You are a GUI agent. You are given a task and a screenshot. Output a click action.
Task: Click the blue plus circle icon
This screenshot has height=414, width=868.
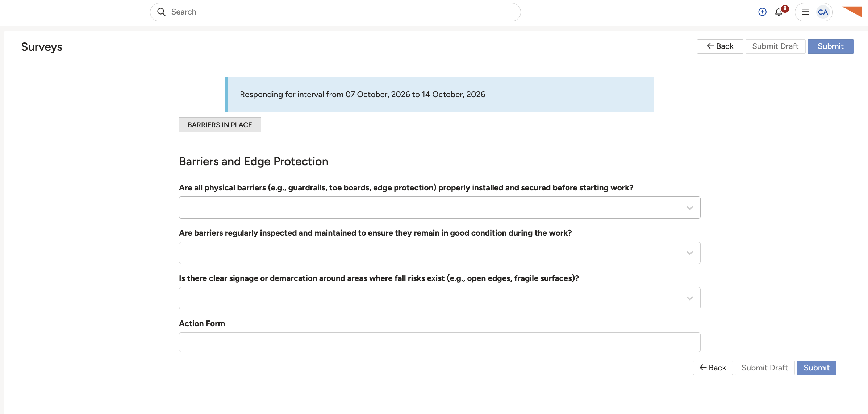point(762,12)
